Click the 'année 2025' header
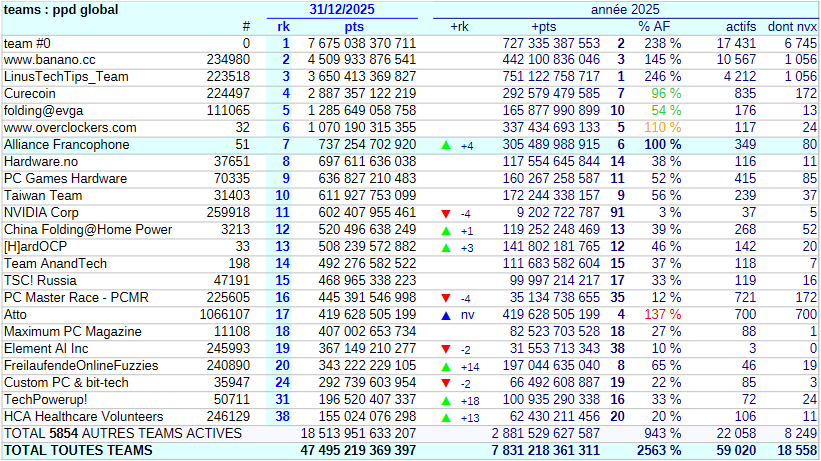The width and height of the screenshot is (821, 461). pos(625,9)
